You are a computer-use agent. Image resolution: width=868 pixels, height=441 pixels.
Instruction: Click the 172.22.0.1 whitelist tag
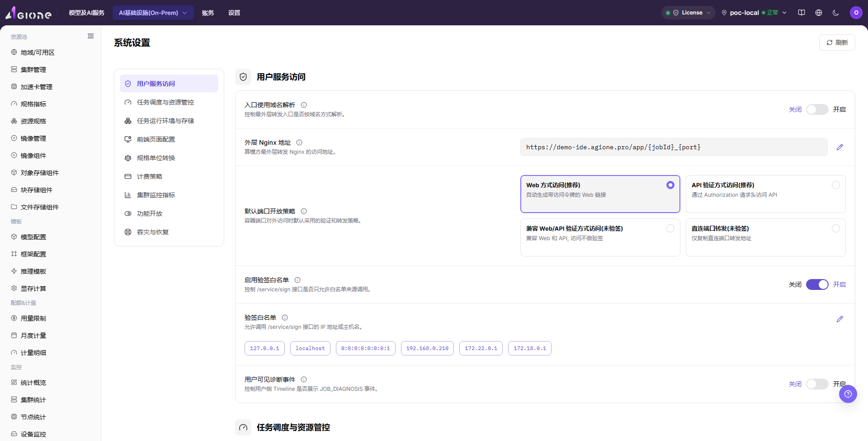(481, 348)
